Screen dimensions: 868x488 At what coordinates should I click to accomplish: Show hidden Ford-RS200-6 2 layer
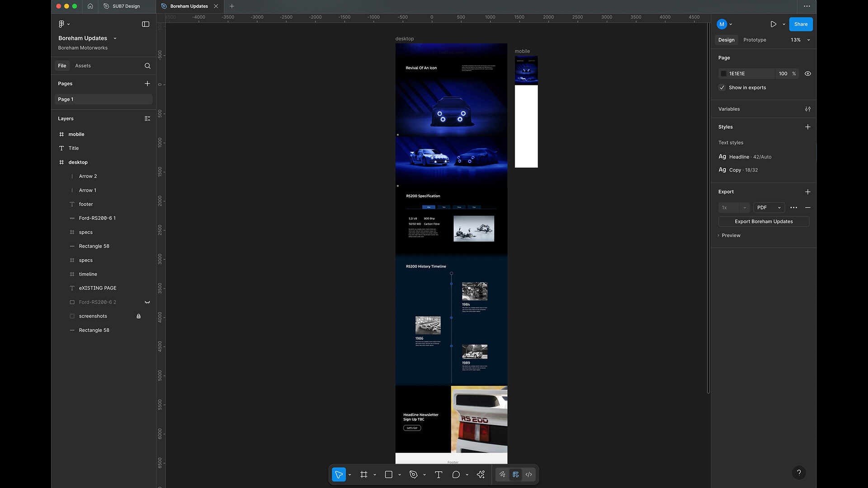(147, 302)
